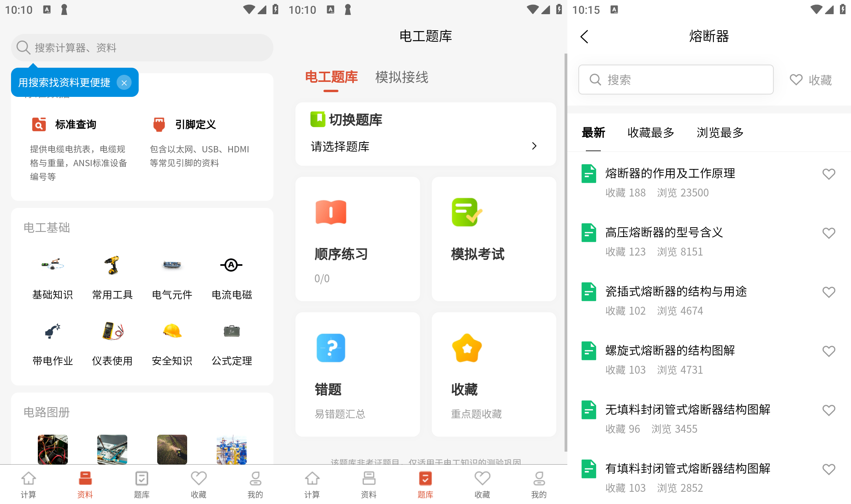
Task: Go back using the arrow beside 熔断器
Action: tap(584, 37)
